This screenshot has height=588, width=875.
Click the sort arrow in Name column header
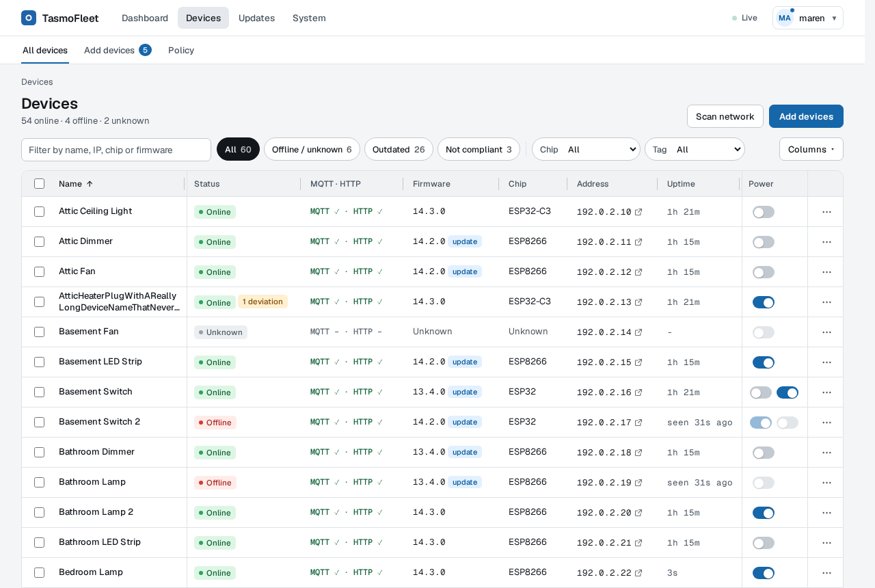90,184
